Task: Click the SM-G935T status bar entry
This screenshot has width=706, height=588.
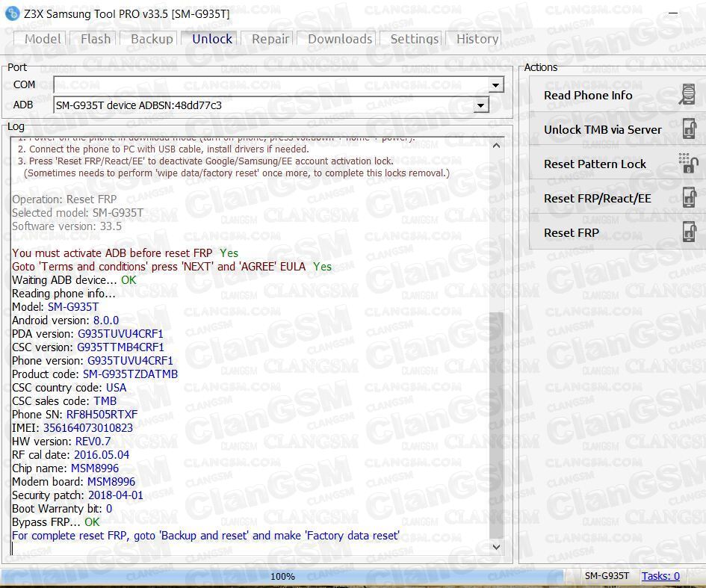Action: 607,576
